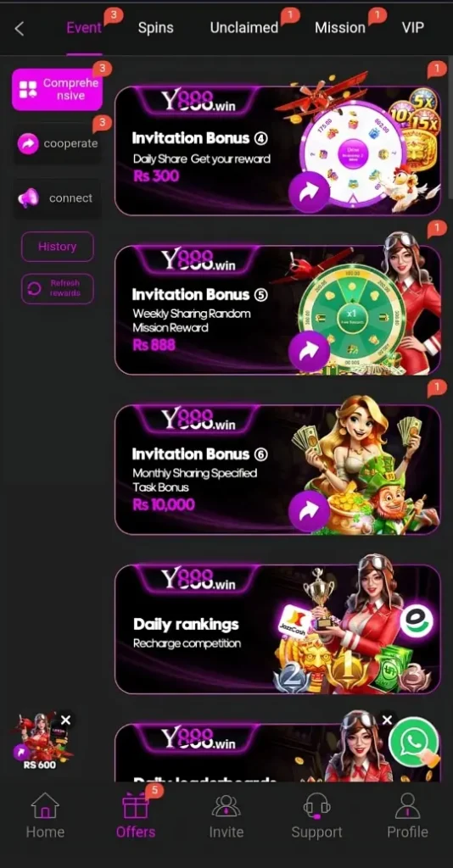This screenshot has height=868, width=453.
Task: Close the RS 600 floating promo
Action: tap(66, 720)
